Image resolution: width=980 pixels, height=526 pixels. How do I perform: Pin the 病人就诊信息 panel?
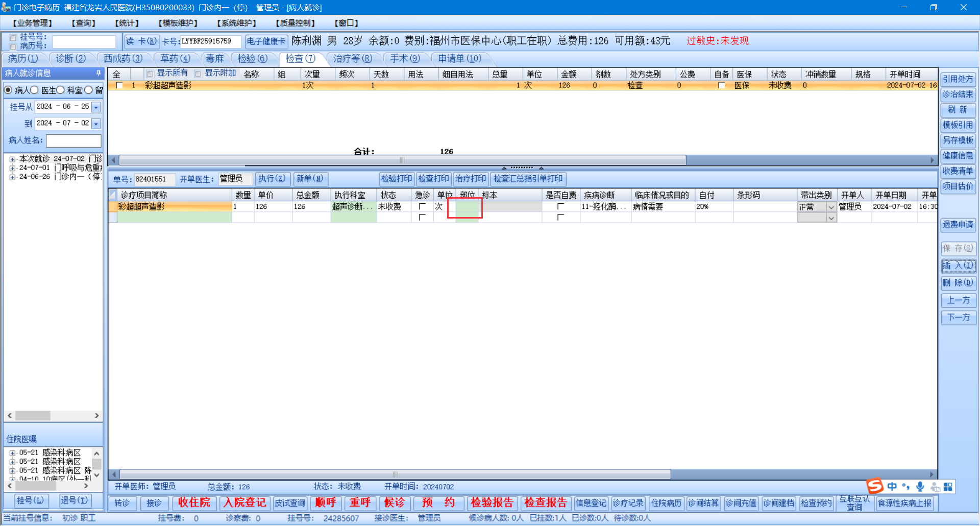pos(99,74)
